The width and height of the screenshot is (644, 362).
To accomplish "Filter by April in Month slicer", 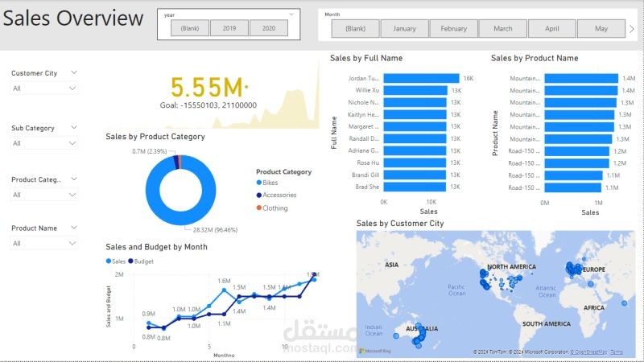I will click(552, 29).
